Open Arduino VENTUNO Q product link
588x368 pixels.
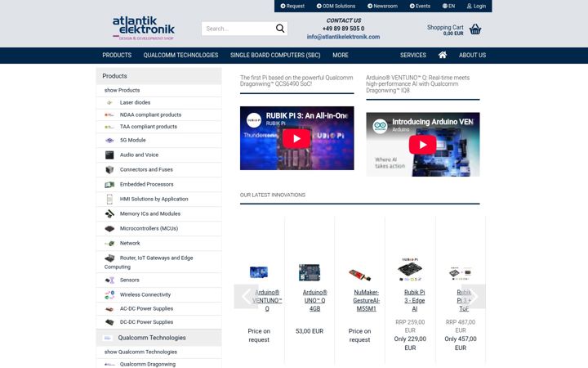(x=267, y=300)
